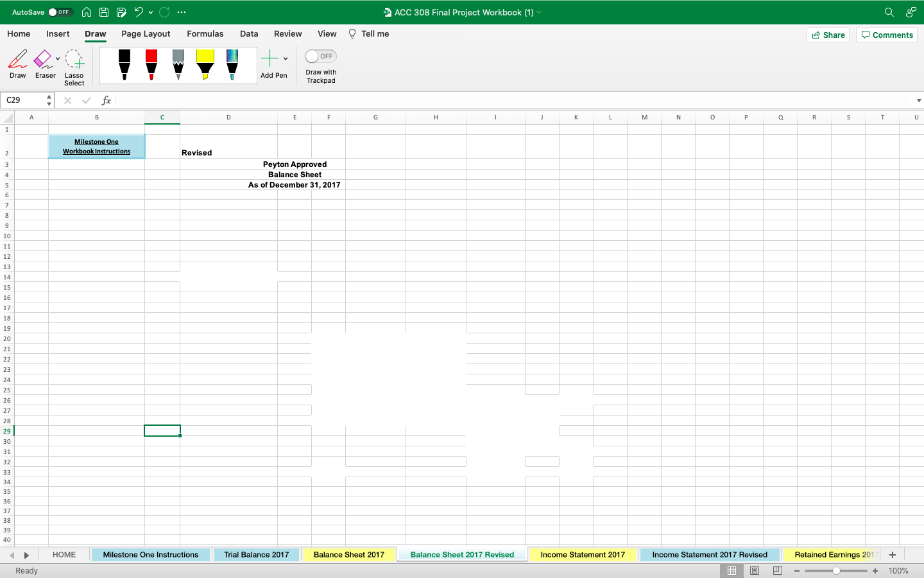Open the Balance Sheet 2017 sheet tab

click(349, 554)
